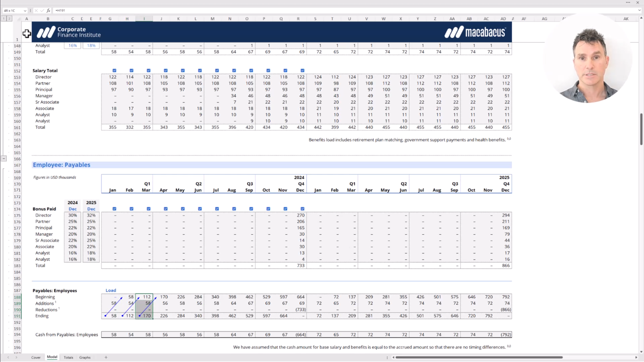Open the three-dot more options menu
Screen dimensions: 644x362
(x=628, y=3)
